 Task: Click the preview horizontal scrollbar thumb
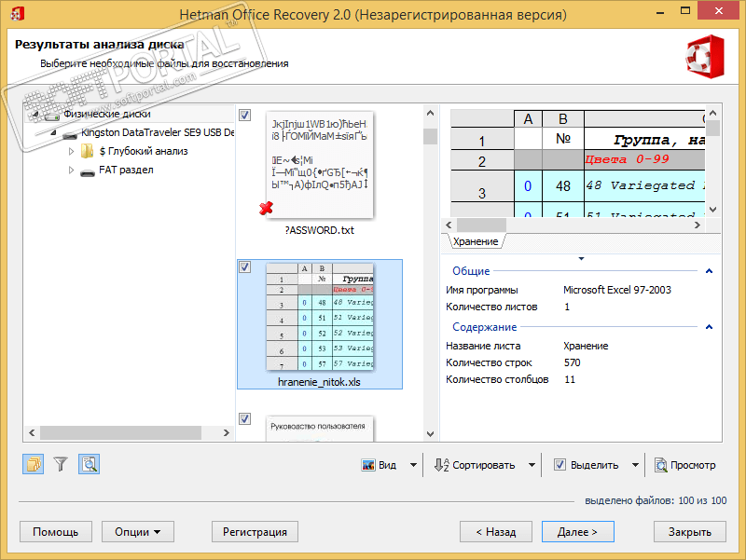(x=481, y=225)
